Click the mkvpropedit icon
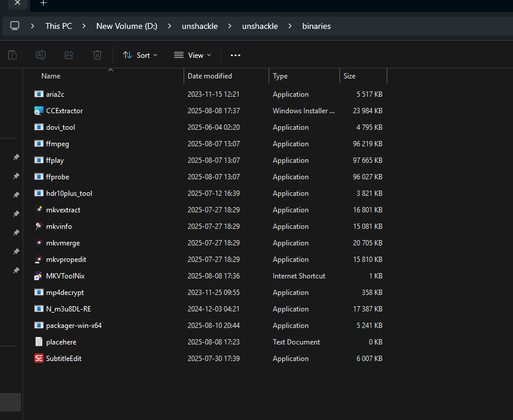Screen dimensions: 513x420 click(x=39, y=259)
